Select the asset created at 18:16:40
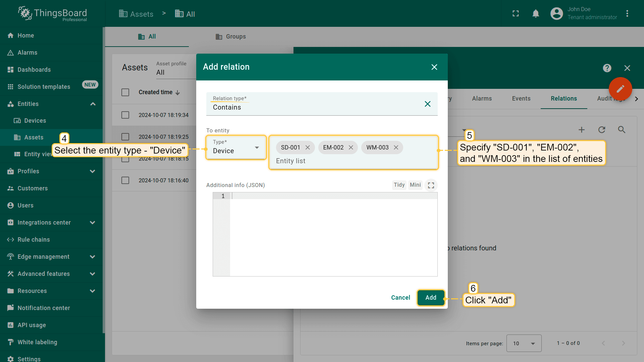Image resolution: width=644 pixels, height=362 pixels. [x=125, y=180]
